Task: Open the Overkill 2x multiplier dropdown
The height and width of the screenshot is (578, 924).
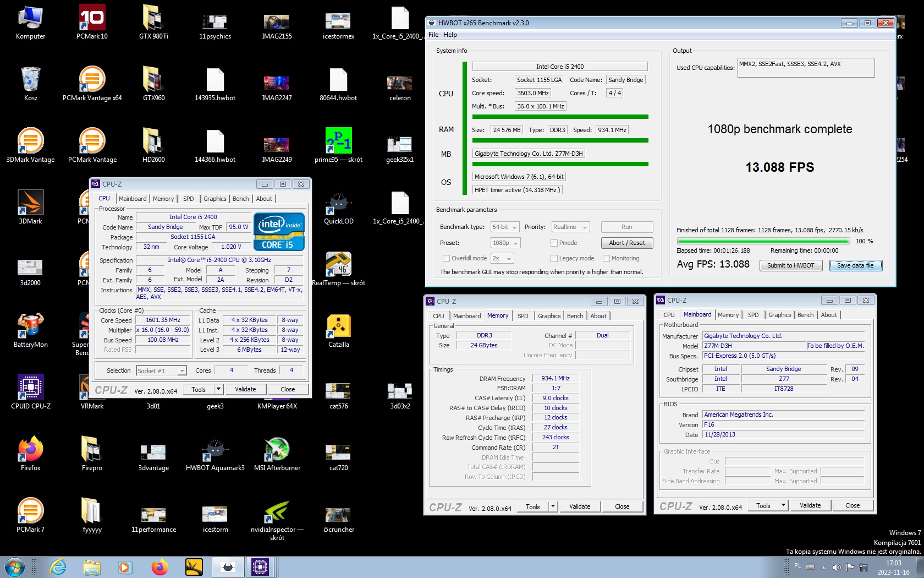Action: coord(502,258)
